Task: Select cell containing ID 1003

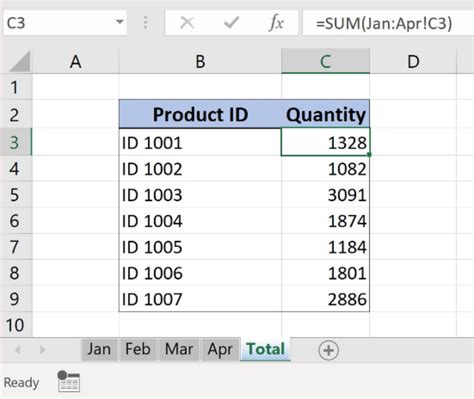Action: coord(200,195)
